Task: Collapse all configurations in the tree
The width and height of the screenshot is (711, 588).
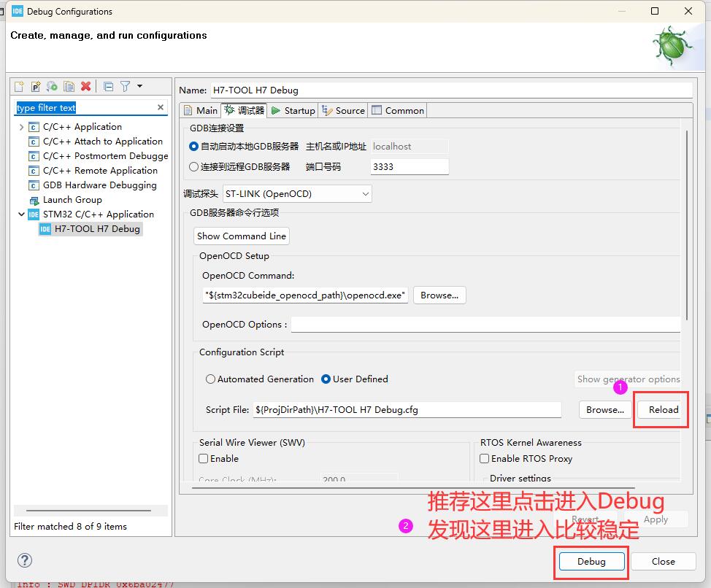Action: tap(108, 86)
